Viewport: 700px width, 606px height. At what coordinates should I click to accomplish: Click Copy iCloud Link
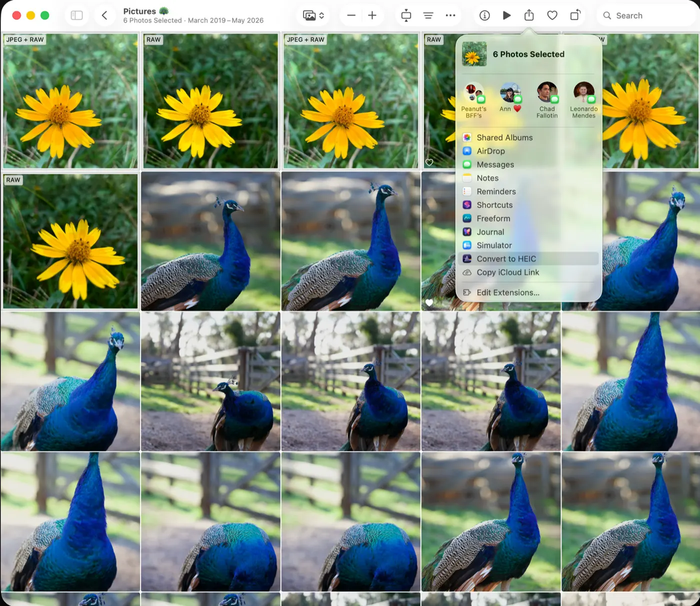[528, 272]
